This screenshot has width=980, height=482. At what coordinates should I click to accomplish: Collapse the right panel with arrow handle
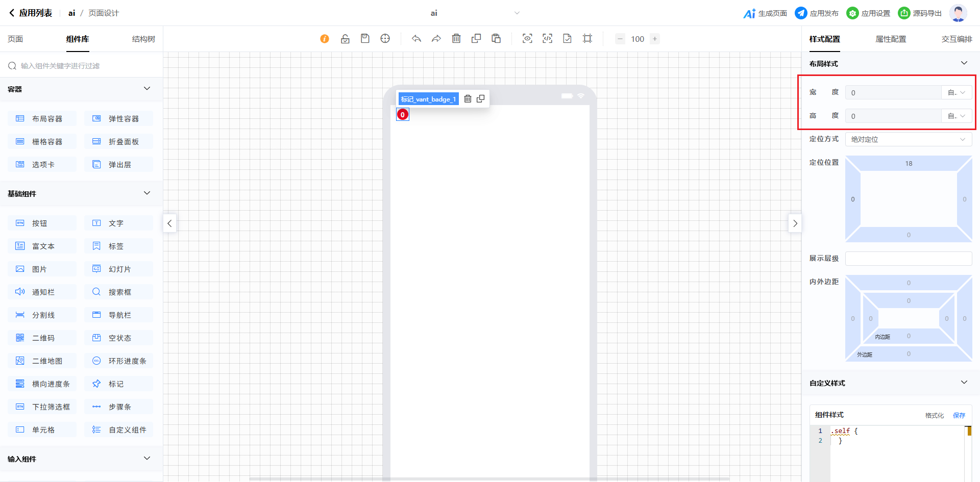coord(795,223)
